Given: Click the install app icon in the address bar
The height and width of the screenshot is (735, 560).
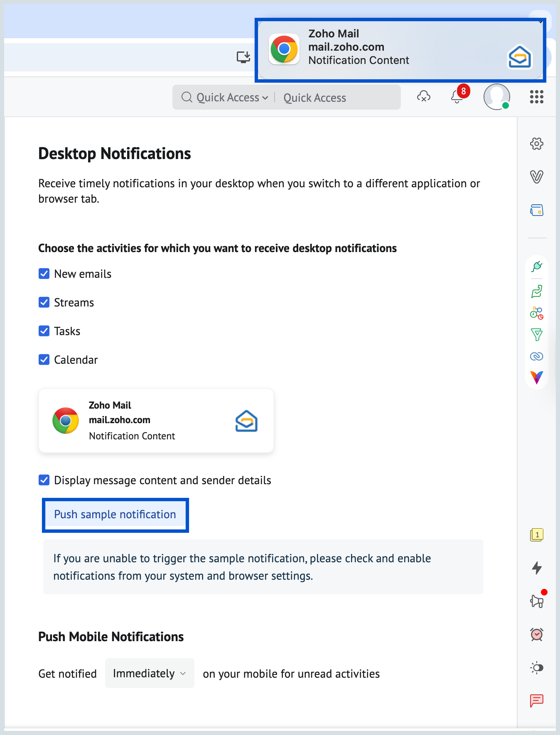Looking at the screenshot, I should pos(243,57).
